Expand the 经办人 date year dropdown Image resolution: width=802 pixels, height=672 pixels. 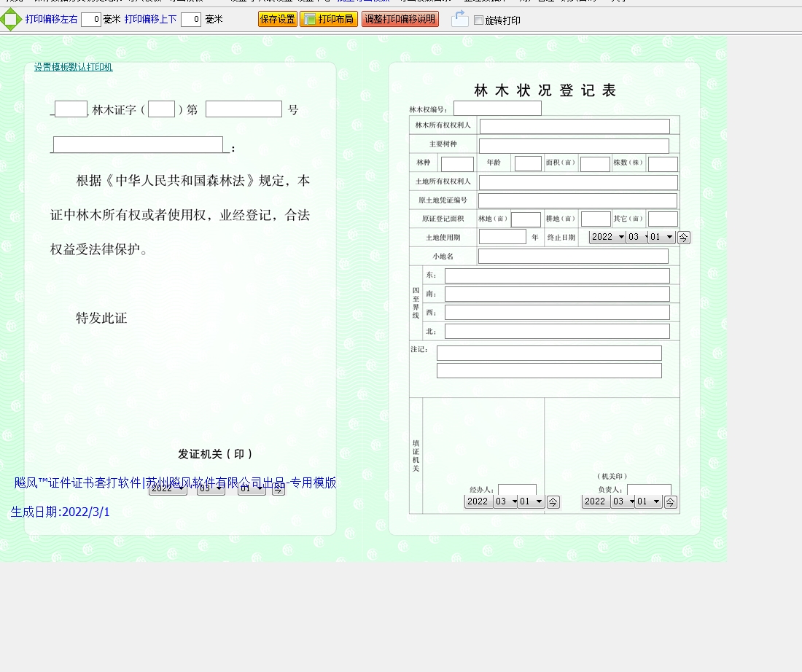pyautogui.click(x=478, y=501)
